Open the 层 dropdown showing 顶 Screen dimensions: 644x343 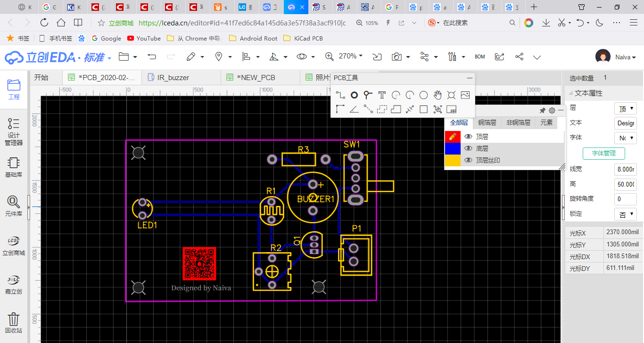(x=625, y=108)
